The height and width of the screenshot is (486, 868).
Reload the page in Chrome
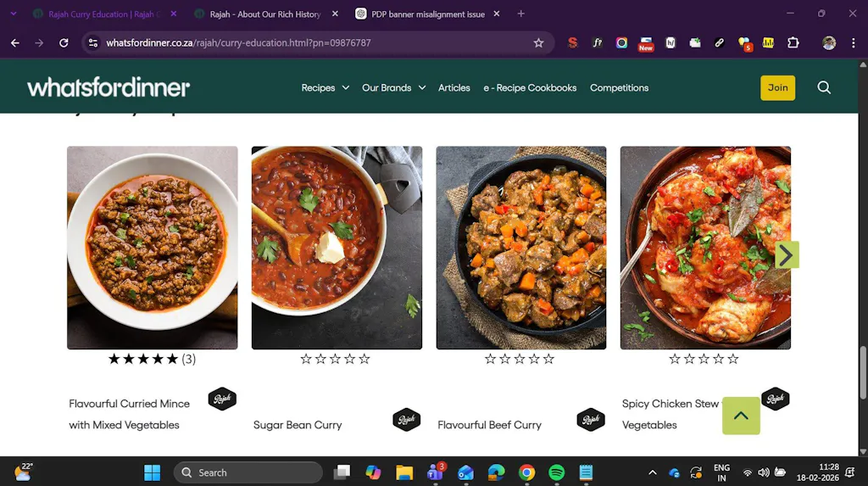coord(64,42)
